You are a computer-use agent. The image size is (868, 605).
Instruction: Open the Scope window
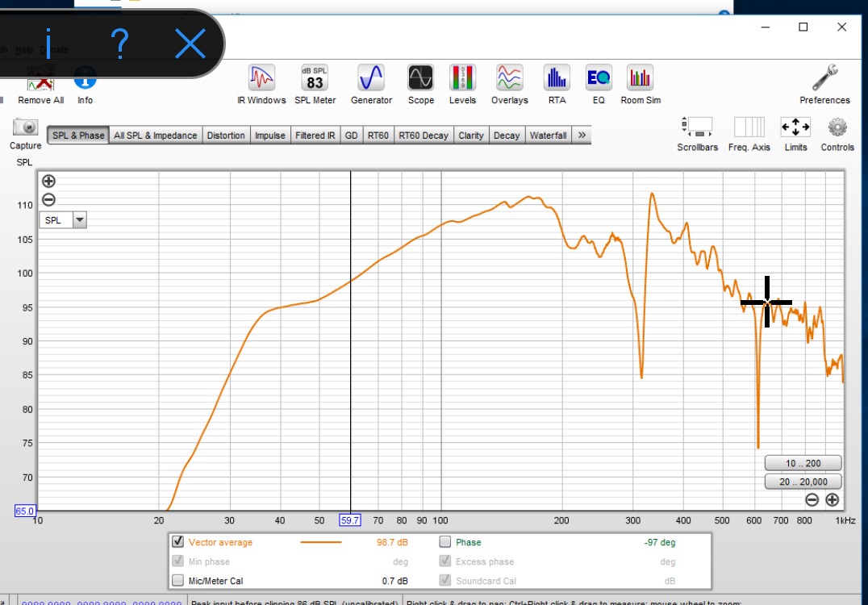(x=421, y=84)
